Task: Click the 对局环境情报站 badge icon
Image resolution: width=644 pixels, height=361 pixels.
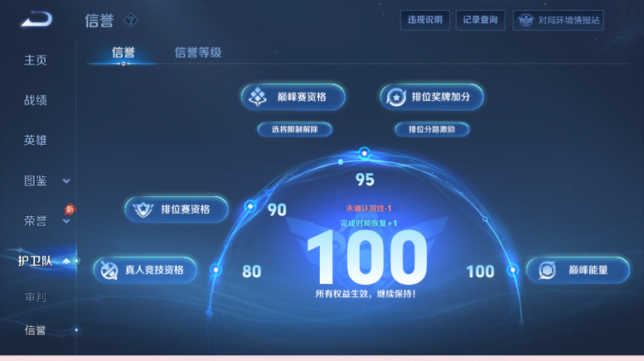Action: pyautogui.click(x=525, y=20)
